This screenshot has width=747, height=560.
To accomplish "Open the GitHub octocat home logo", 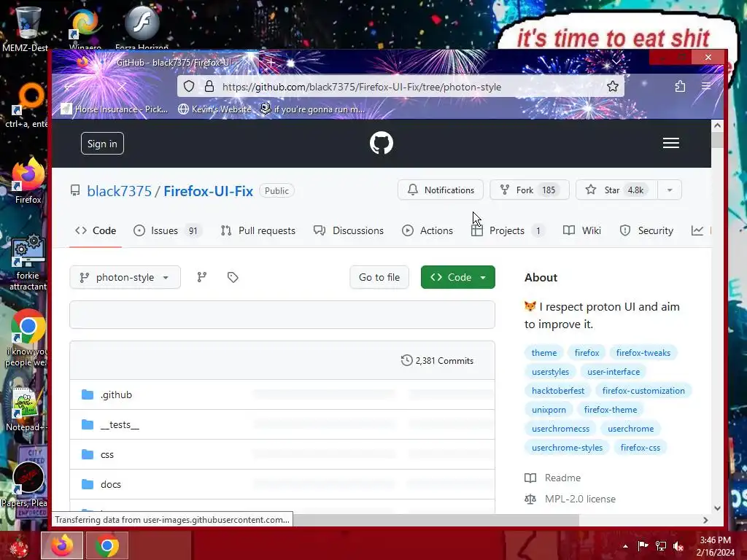I will pos(381,143).
